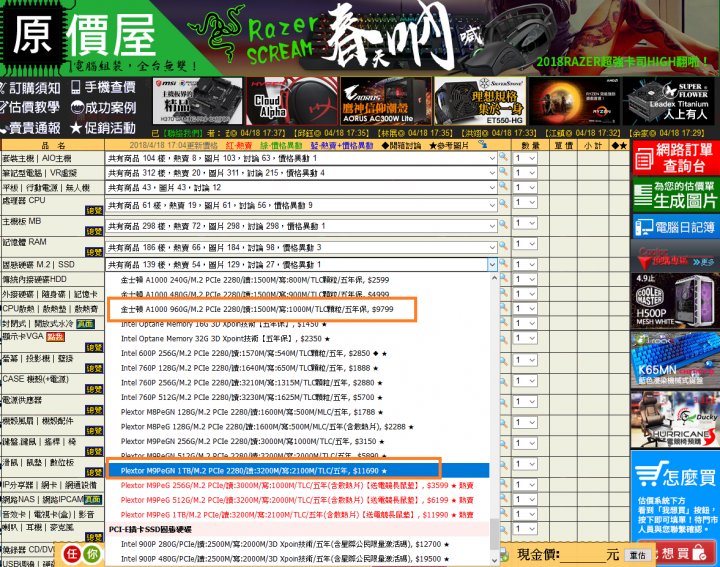The image size is (720, 567).
Task: Click the magnifier icon for 主機板 MB row
Action: pyautogui.click(x=504, y=225)
